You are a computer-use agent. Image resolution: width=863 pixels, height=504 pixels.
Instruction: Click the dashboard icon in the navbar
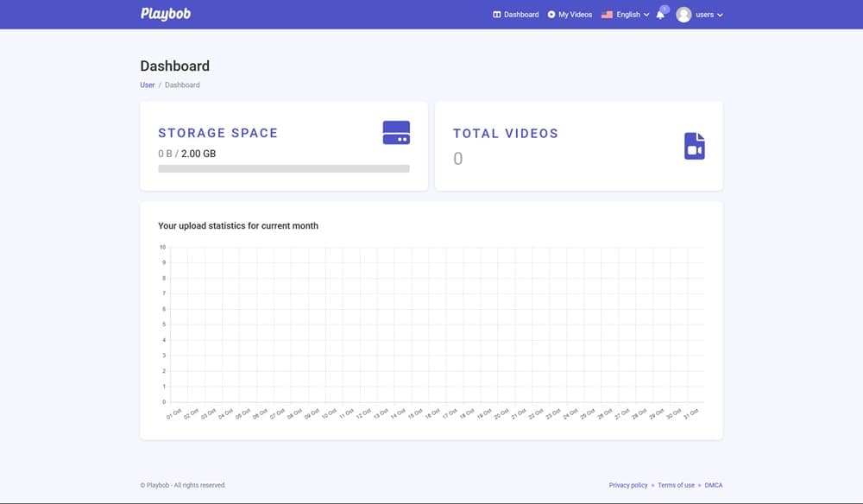click(496, 15)
